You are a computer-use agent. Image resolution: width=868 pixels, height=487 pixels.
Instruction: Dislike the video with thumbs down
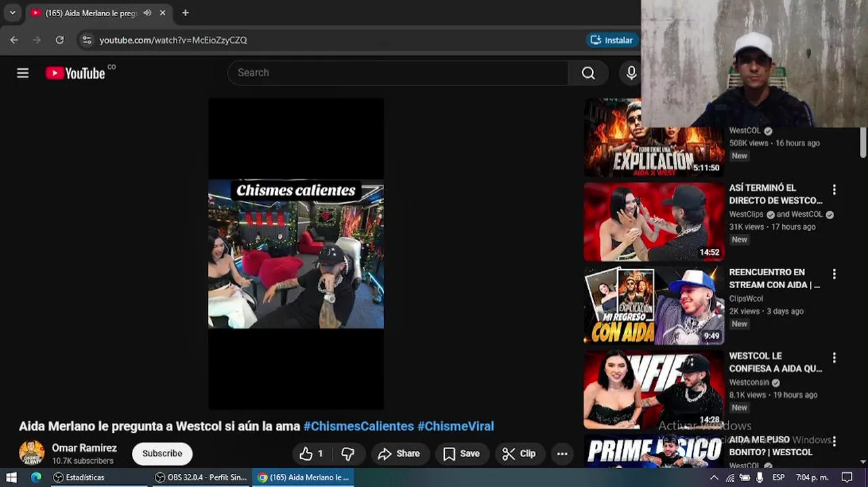[347, 454]
